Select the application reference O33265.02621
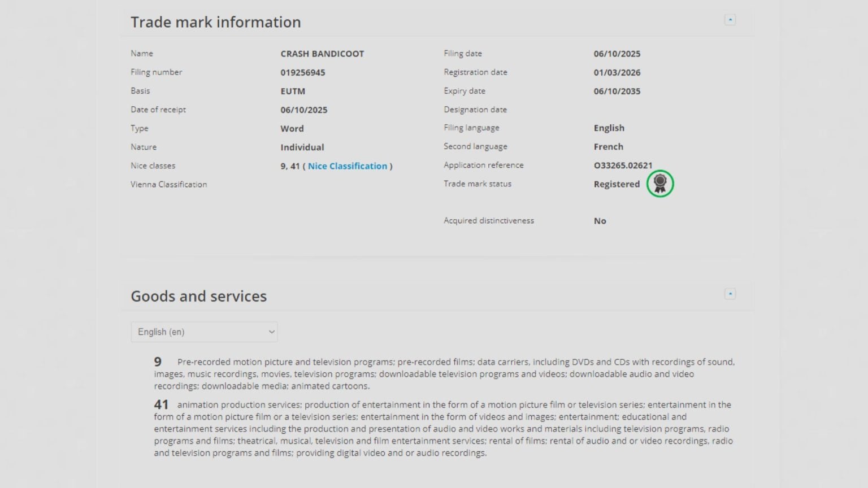Image resolution: width=868 pixels, height=488 pixels. [623, 165]
